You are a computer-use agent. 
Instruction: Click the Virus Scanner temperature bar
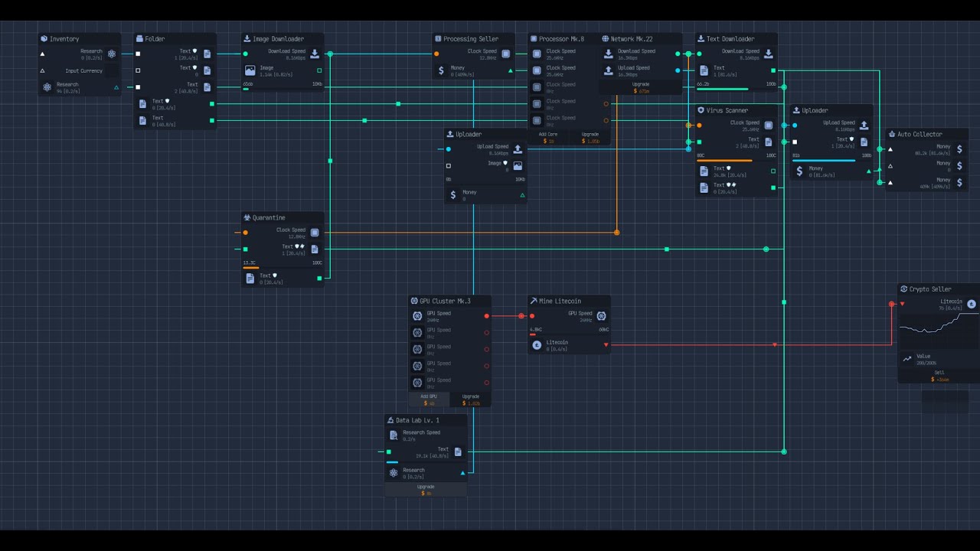[x=736, y=161]
